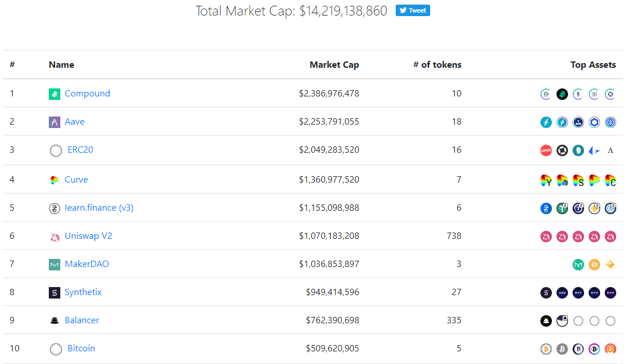Click the aUSDC dollar icon ending Aave row

[x=610, y=122]
